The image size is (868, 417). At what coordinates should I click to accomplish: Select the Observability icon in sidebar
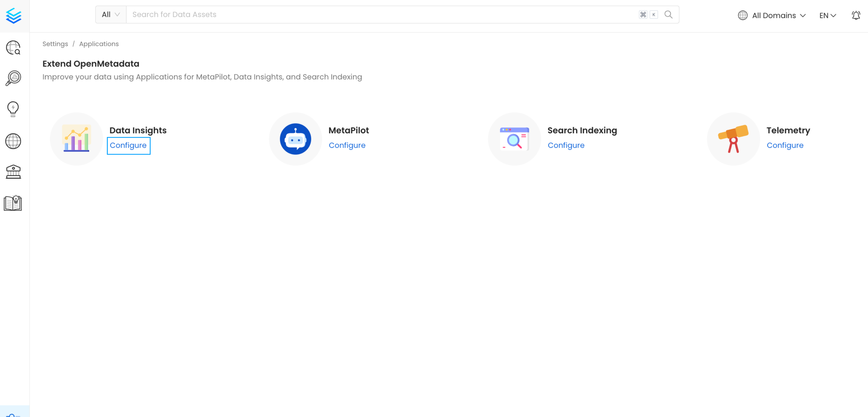point(13,78)
